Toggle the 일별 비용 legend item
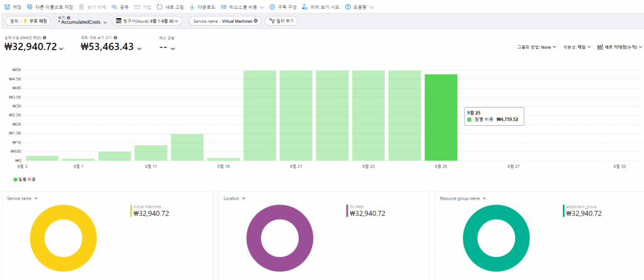 [x=25, y=179]
